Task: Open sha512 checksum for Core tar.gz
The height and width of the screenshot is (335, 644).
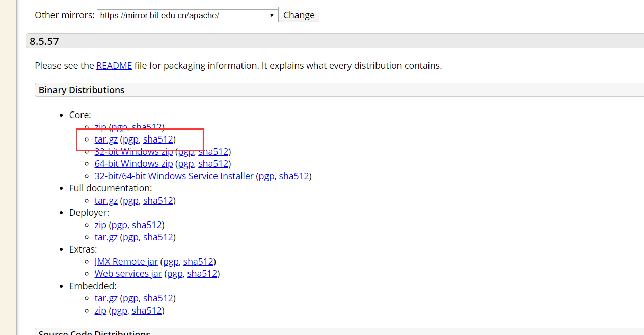Action: 158,139
